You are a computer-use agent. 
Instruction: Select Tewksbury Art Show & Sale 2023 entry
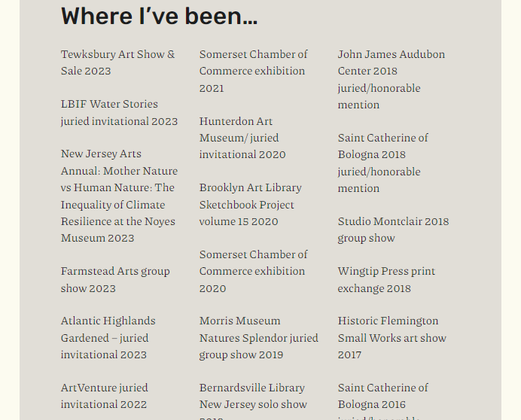[x=117, y=62]
